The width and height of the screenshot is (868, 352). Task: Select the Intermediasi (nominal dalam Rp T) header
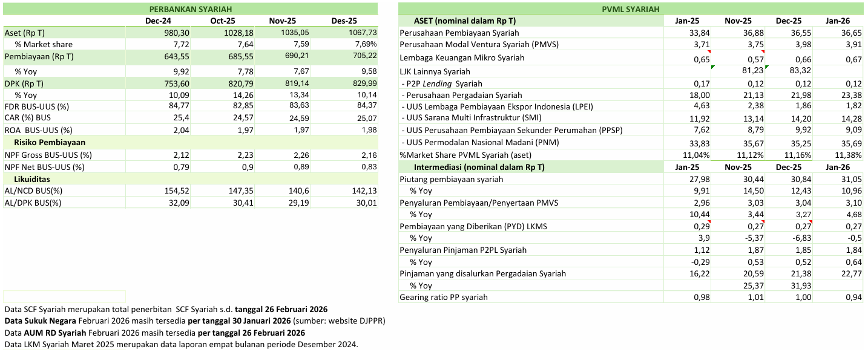pos(479,167)
